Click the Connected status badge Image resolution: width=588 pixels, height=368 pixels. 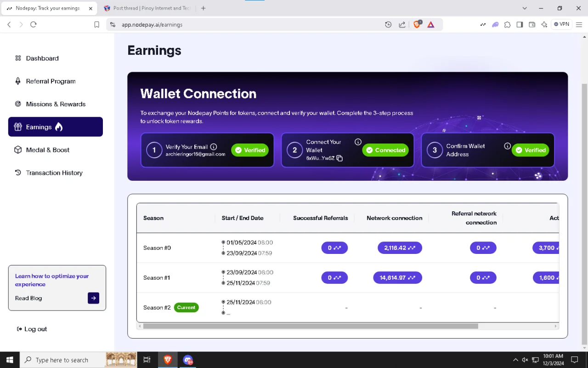[x=385, y=150]
